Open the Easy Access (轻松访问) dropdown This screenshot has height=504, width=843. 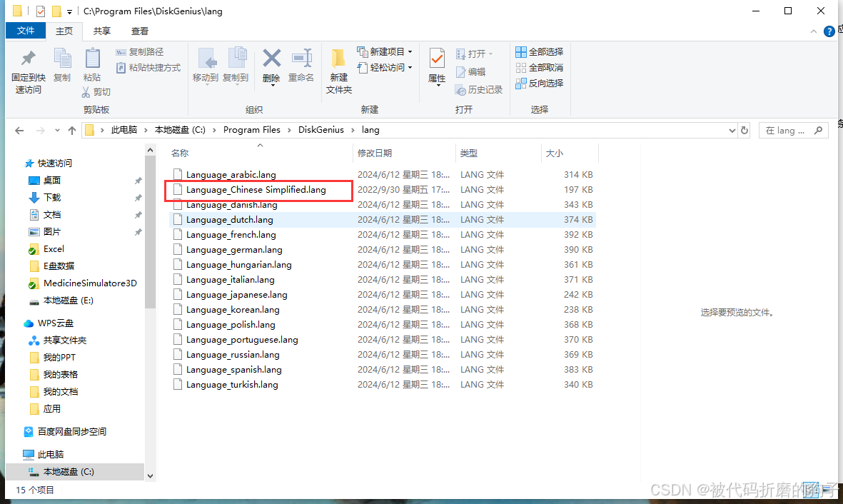(x=410, y=68)
